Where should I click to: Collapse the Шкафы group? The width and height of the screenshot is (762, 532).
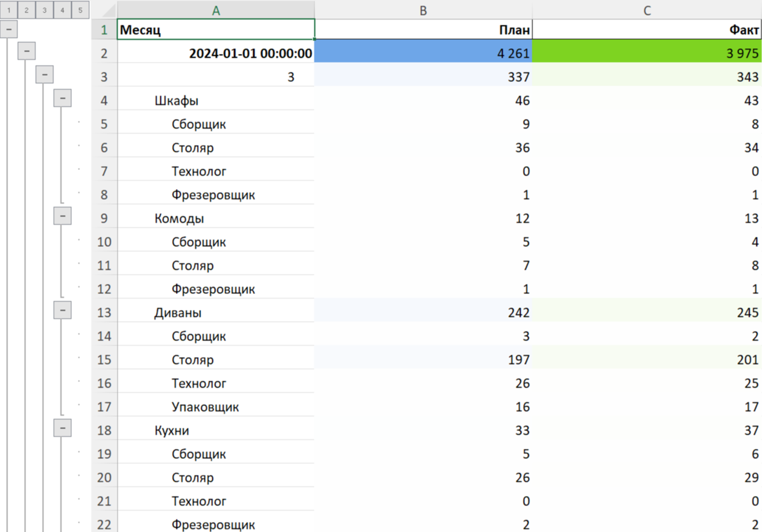coord(62,98)
